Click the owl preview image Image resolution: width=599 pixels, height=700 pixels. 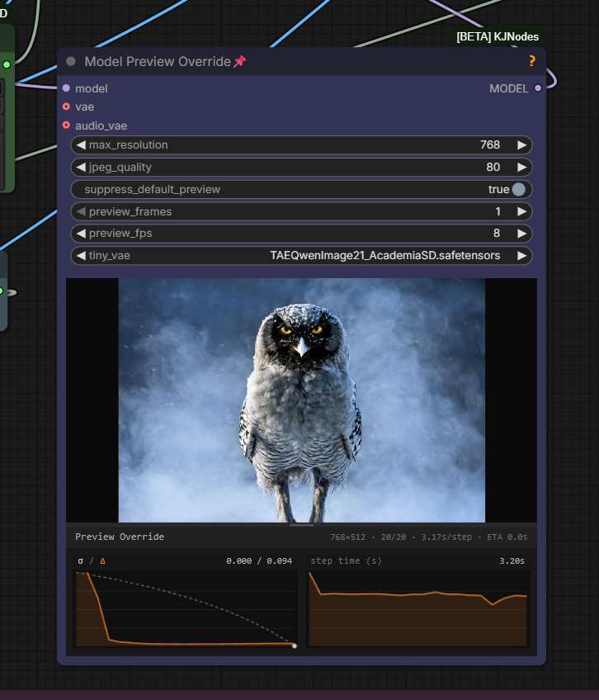(301, 400)
